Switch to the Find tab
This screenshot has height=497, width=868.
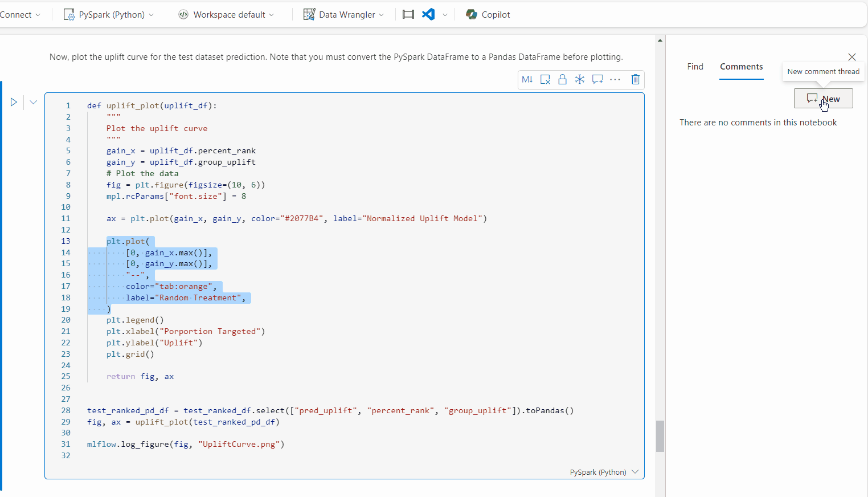pos(695,67)
